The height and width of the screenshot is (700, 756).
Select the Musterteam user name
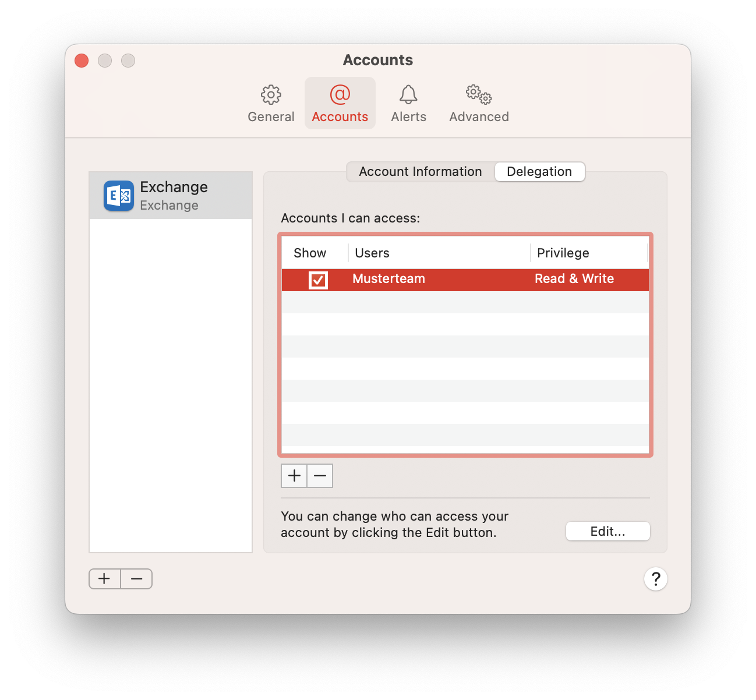pos(388,279)
